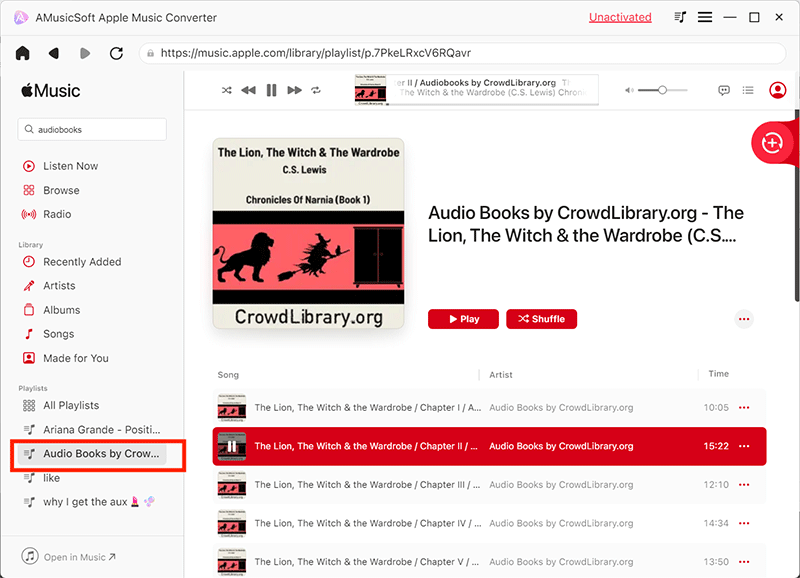
Task: Open the hamburger menu in title bar
Action: 705,17
